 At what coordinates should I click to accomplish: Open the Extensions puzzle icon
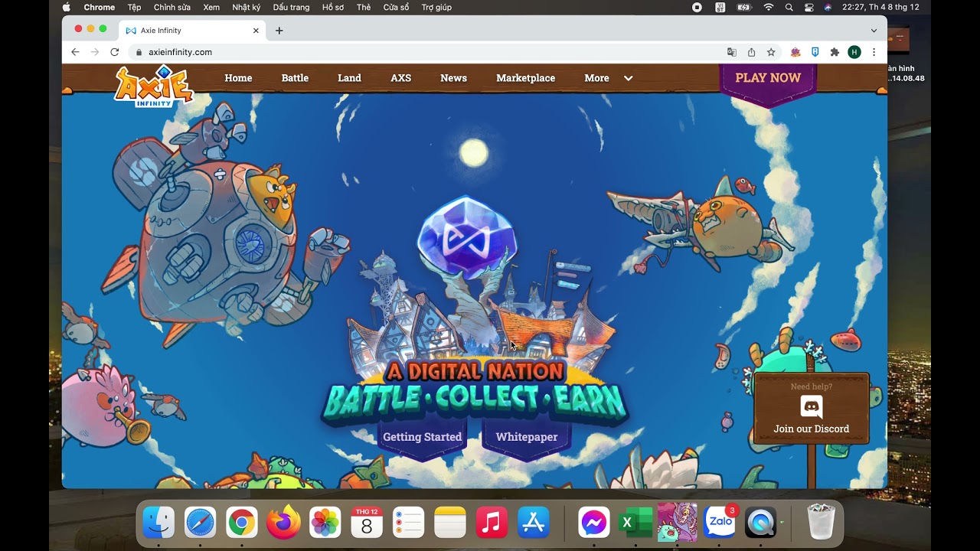tap(835, 52)
